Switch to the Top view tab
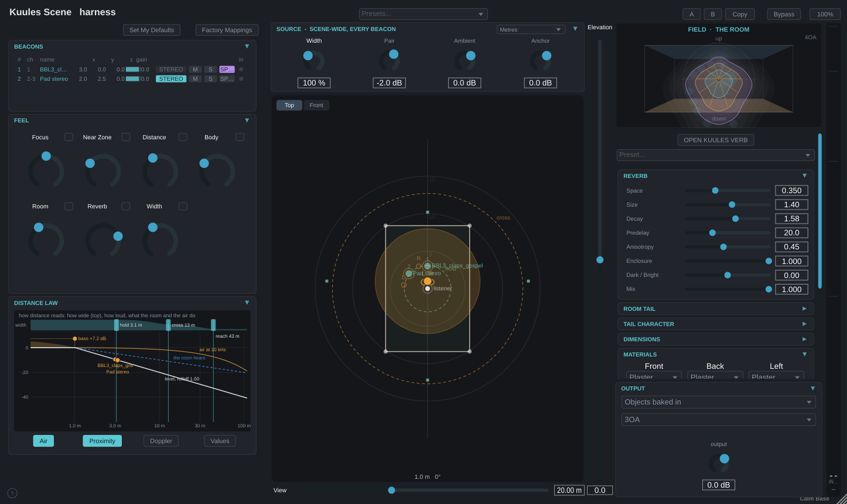This screenshot has width=847, height=504. pos(289,105)
